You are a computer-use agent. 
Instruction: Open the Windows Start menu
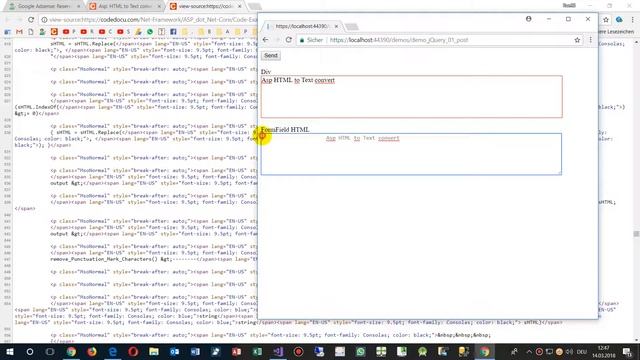[10, 351]
